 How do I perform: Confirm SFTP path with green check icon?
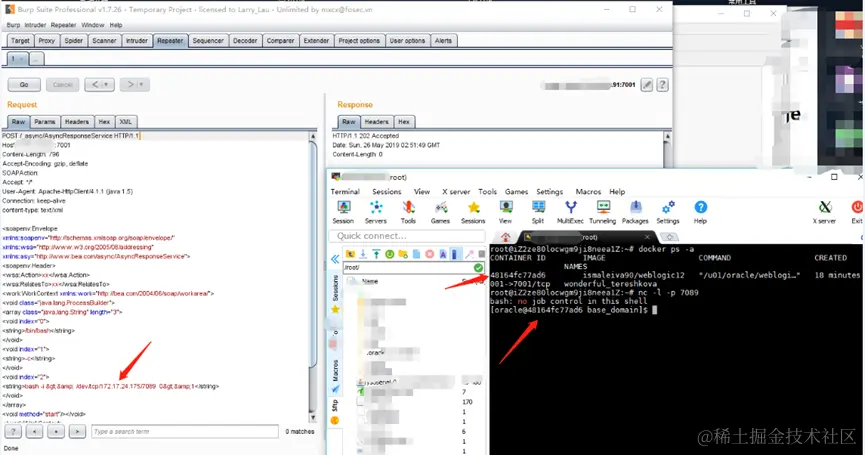(478, 267)
